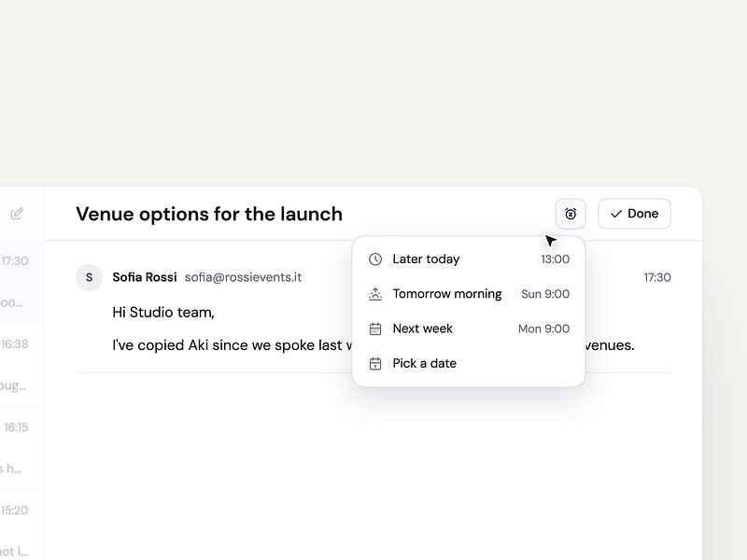Open the 15:20 email in the list
Image resolution: width=747 pixels, height=560 pixels.
pos(21,525)
